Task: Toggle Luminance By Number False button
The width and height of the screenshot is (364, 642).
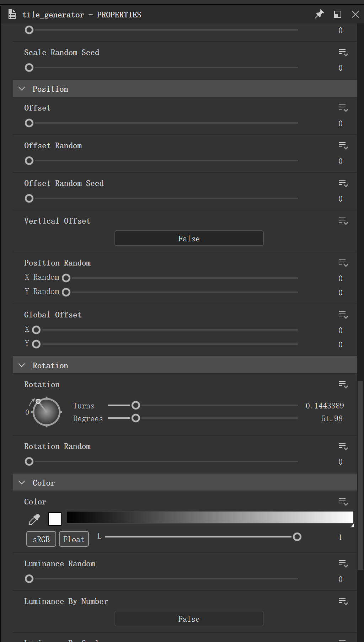Action: 189,619
